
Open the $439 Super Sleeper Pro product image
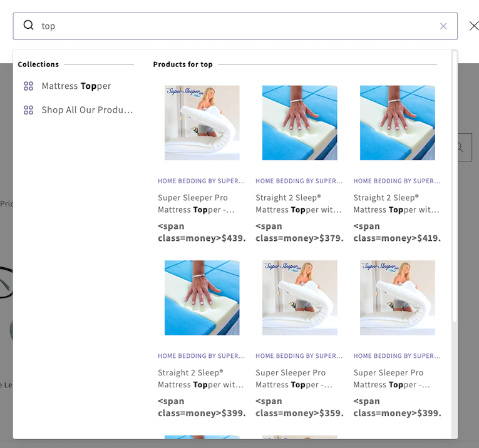tap(202, 123)
